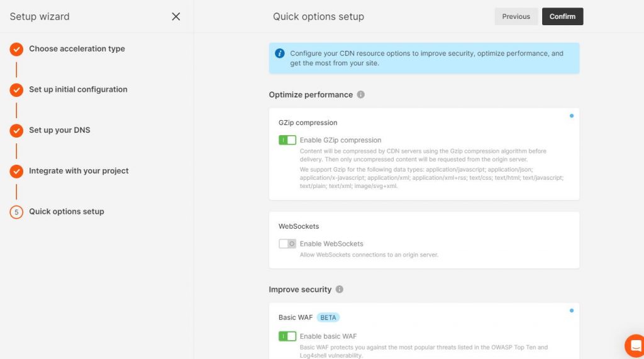This screenshot has width=644, height=359.
Task: Click the checkmark icon beside Integrate with your project
Action: click(16, 171)
